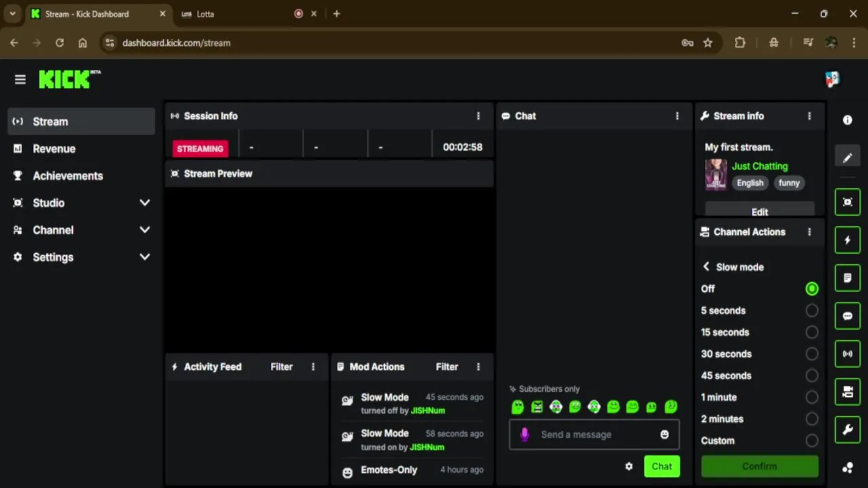The height and width of the screenshot is (488, 868).
Task: Click the first green emote in chat
Action: point(517,407)
